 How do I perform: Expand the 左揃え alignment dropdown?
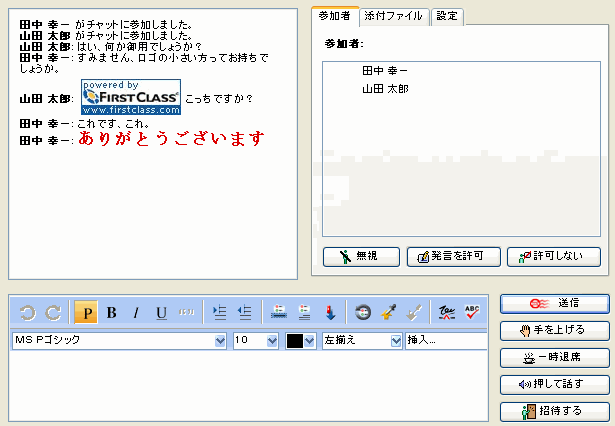click(396, 341)
